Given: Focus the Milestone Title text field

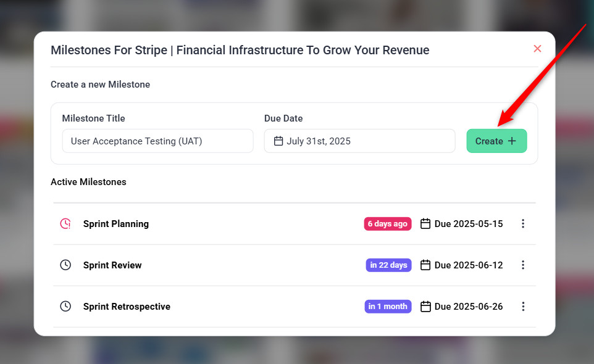Looking at the screenshot, I should click(157, 141).
